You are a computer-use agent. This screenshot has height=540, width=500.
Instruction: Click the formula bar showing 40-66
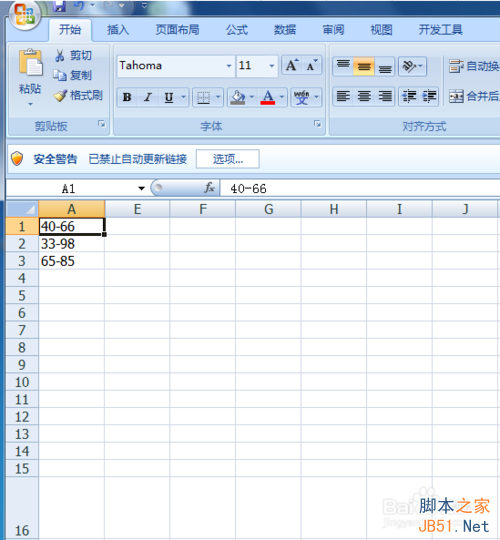(360, 188)
